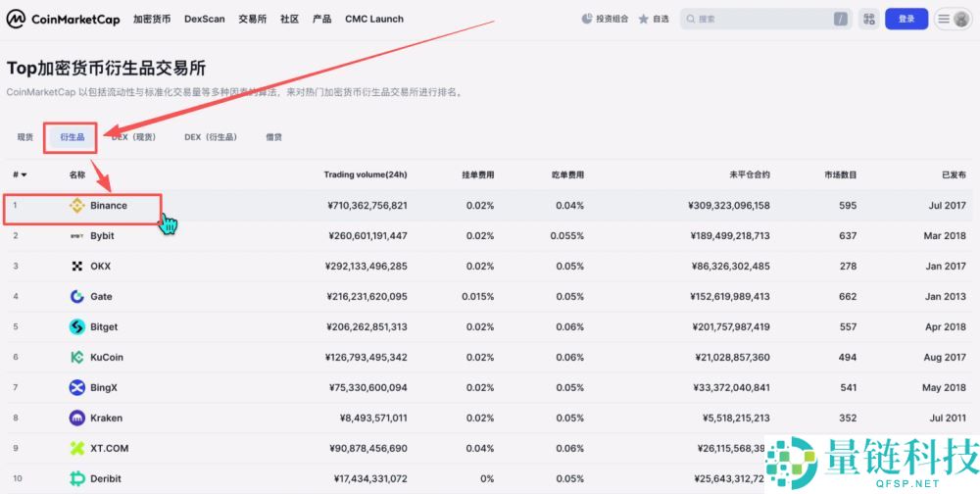Sort by 挂单费用 column header
Viewport: 980px width, 494px height.
tap(477, 175)
